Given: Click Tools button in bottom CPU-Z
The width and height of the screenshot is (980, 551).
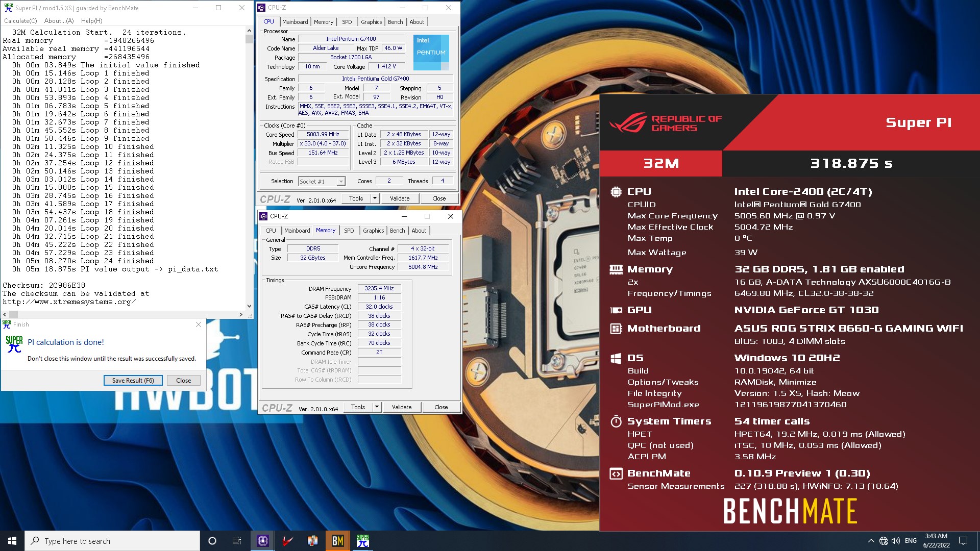Looking at the screenshot, I should point(358,407).
